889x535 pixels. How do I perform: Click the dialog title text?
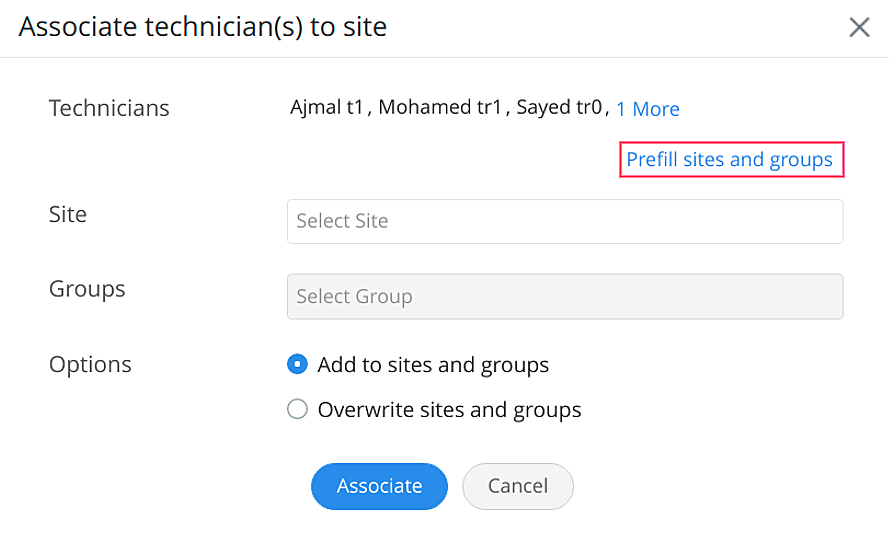202,27
